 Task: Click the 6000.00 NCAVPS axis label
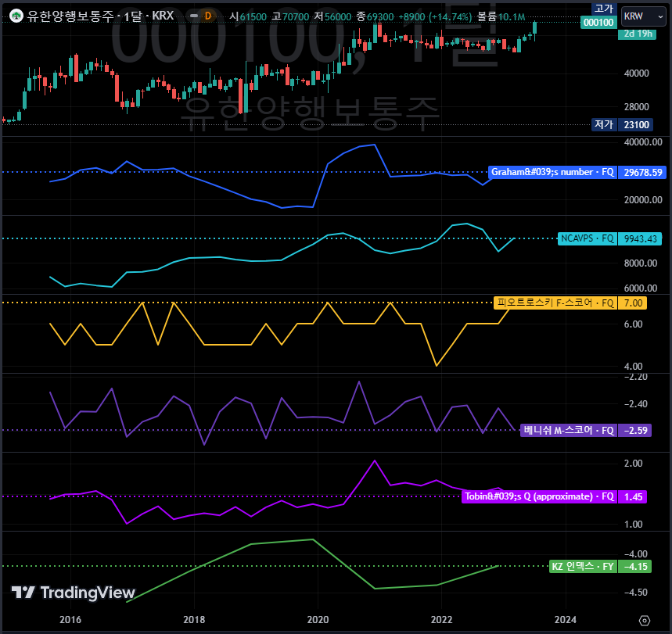(x=640, y=288)
